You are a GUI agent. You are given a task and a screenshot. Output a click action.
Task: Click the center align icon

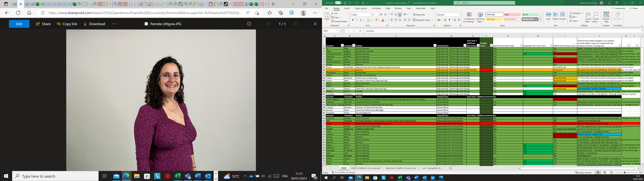pyautogui.click(x=396, y=20)
